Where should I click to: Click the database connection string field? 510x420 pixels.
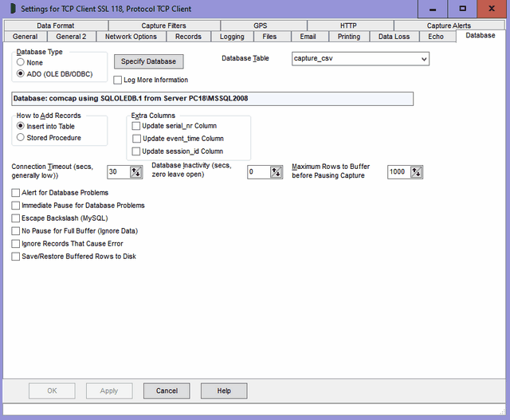[213, 99]
